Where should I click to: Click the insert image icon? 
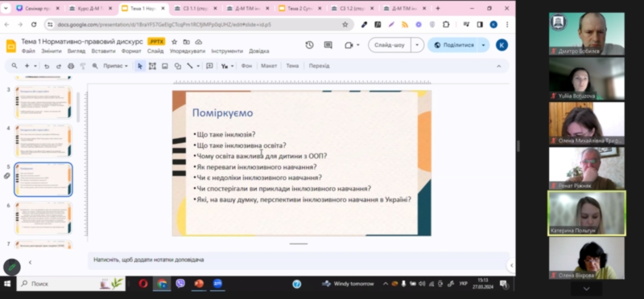pos(165,66)
